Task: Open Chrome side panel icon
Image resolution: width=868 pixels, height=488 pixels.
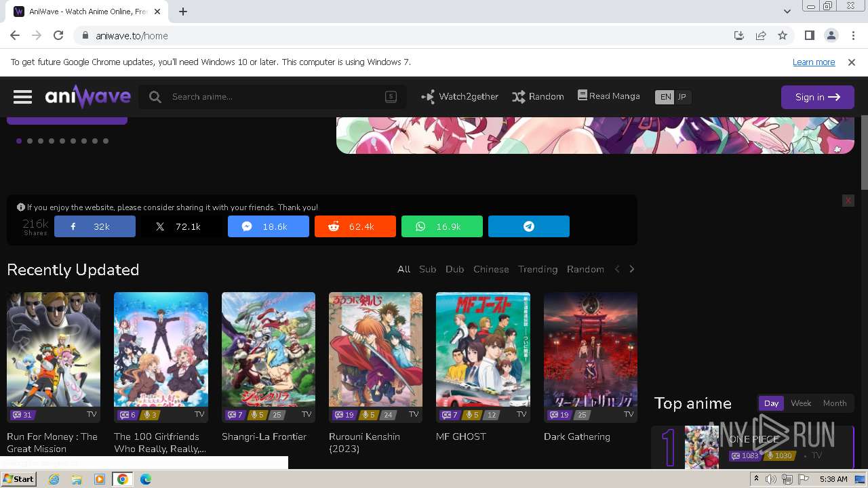Action: pos(810,36)
